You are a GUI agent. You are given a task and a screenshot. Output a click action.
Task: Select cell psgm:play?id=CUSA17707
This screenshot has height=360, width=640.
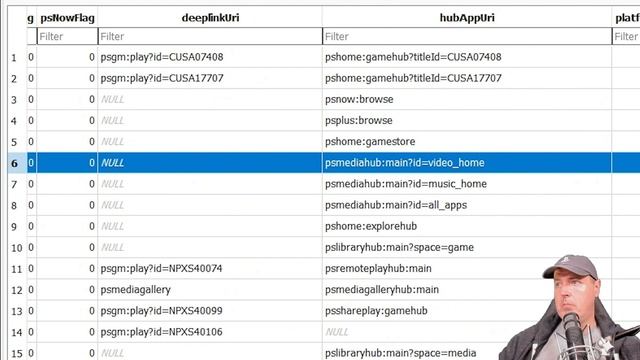coord(210,78)
